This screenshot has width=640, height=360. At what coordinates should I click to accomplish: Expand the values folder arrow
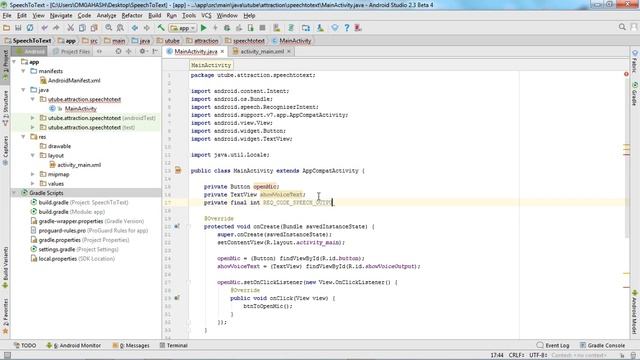[x=33, y=184]
